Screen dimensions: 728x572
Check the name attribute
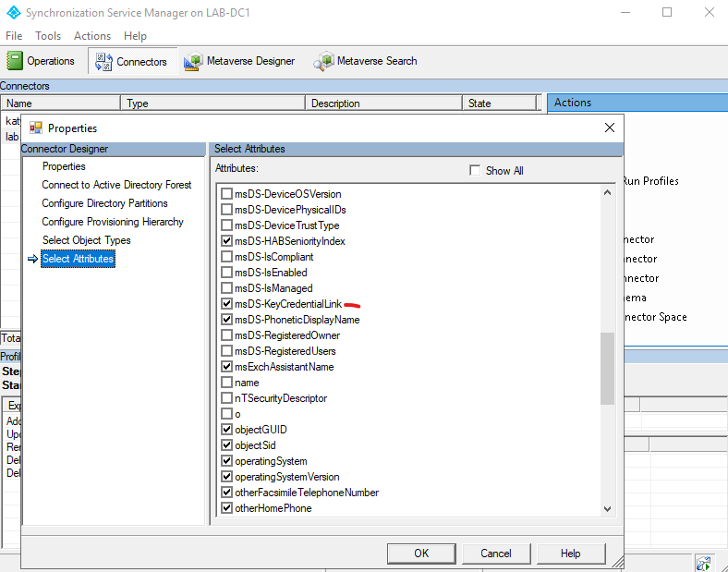(x=226, y=383)
